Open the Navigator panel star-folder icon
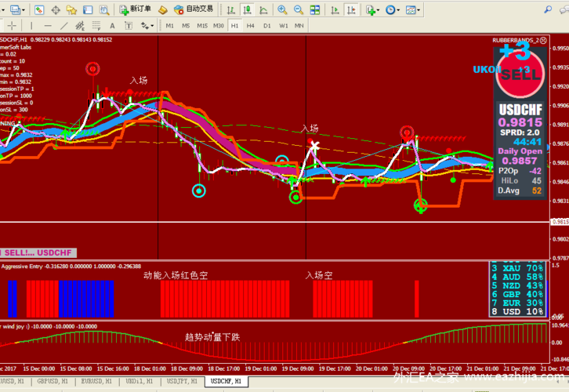The image size is (569, 392). (x=71, y=9)
